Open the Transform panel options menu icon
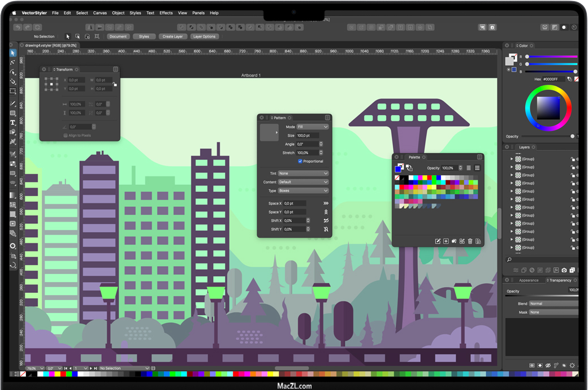 115,70
